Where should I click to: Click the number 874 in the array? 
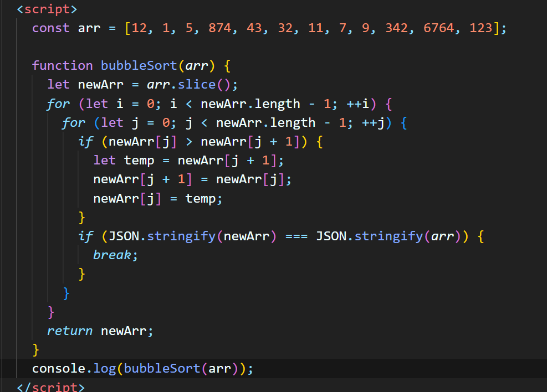pyautogui.click(x=220, y=28)
